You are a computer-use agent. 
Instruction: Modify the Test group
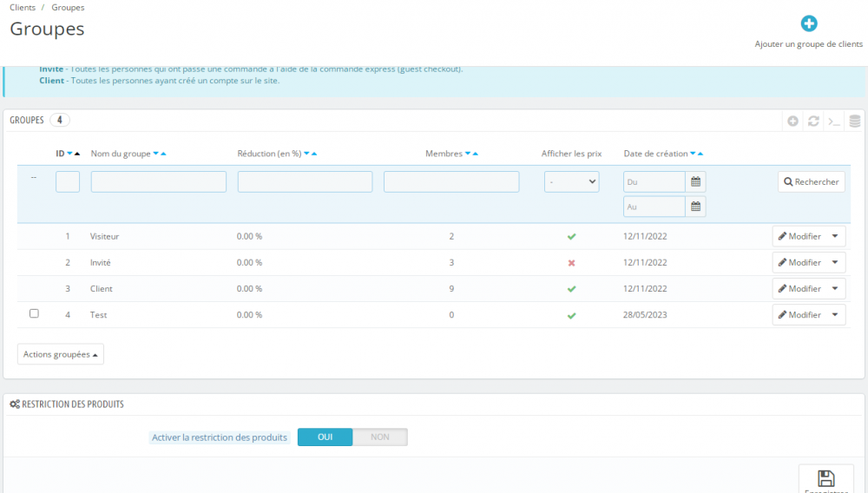(x=799, y=314)
